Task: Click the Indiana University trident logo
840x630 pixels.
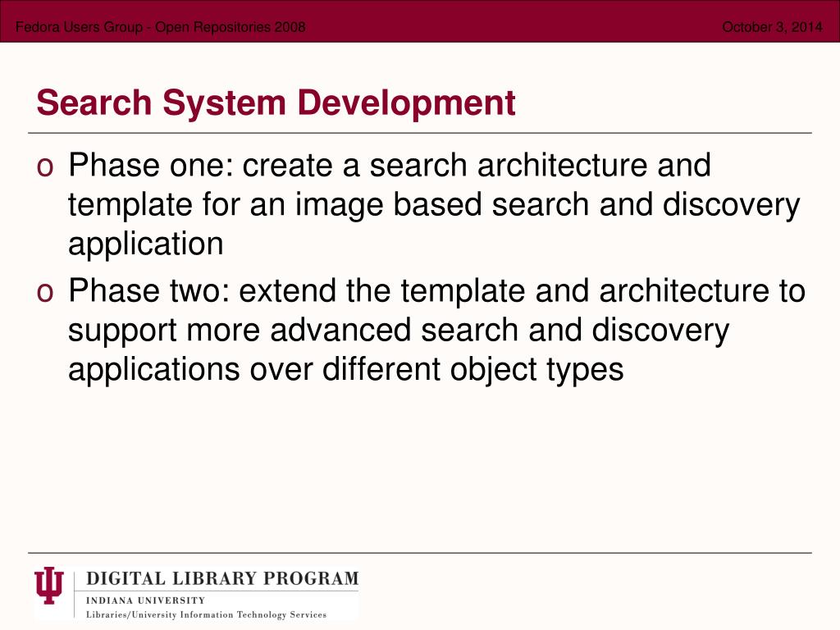Action: click(x=48, y=585)
